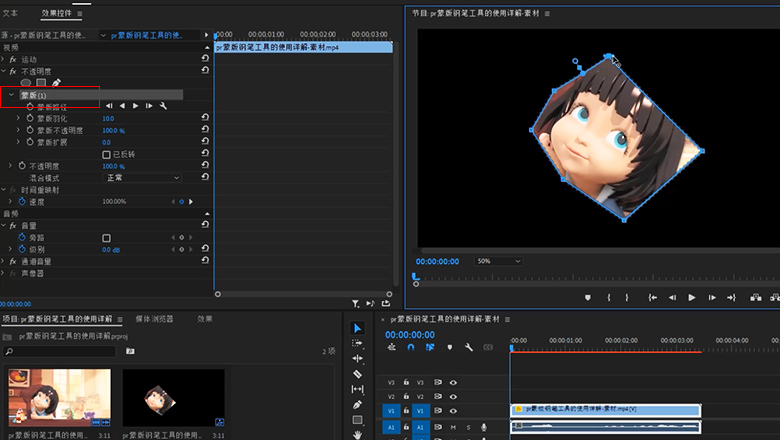Toggle animation stopwatch for 蒙版不透明度

pyautogui.click(x=30, y=130)
